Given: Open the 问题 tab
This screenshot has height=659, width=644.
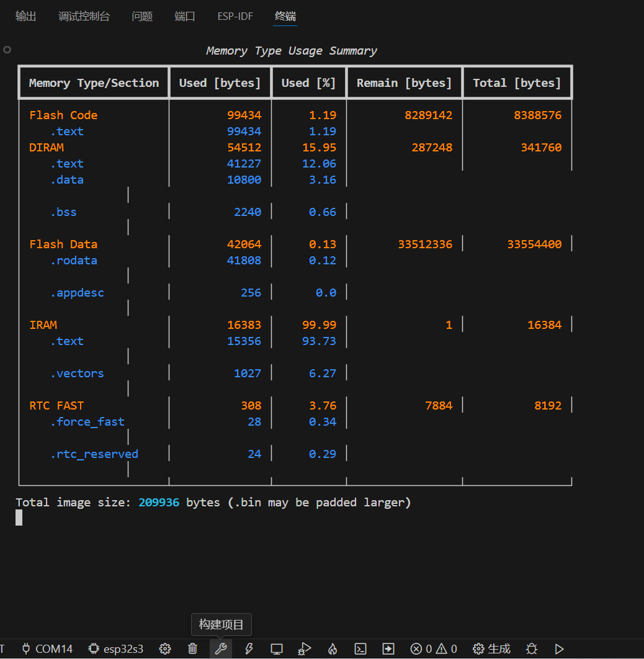Looking at the screenshot, I should [142, 16].
